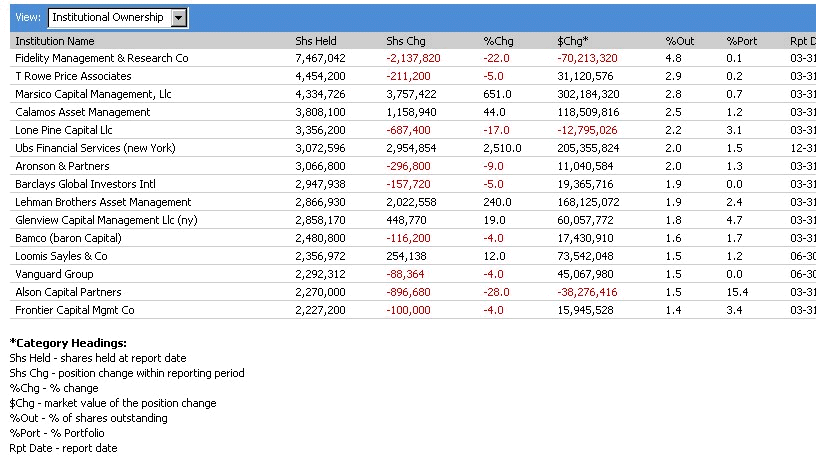Click 'Rpt Date - report date' legend line
Viewport: 816px width, 458px height.
(x=63, y=448)
